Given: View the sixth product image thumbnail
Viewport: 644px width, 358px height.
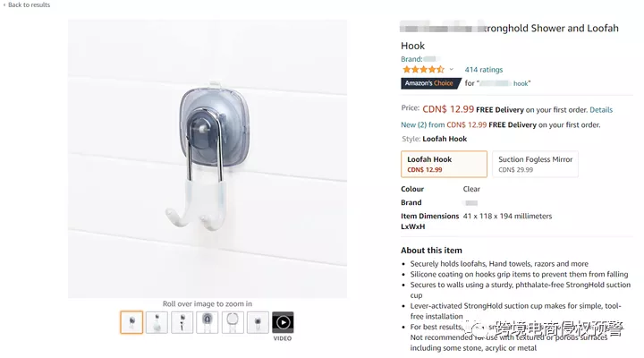Looking at the screenshot, I should 258,322.
